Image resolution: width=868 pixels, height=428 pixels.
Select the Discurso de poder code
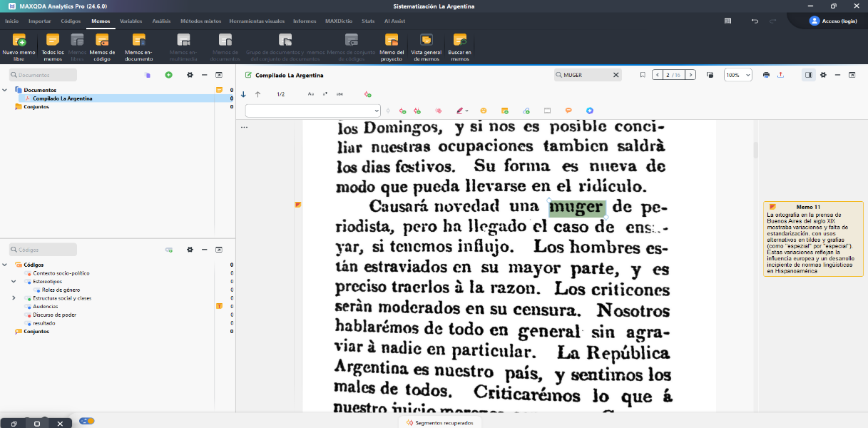point(54,315)
